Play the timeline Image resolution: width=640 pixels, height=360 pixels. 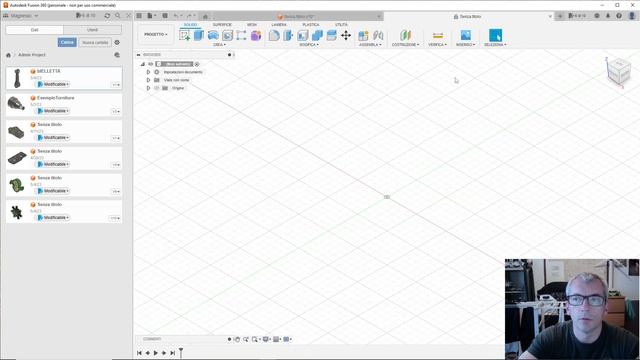click(x=156, y=353)
